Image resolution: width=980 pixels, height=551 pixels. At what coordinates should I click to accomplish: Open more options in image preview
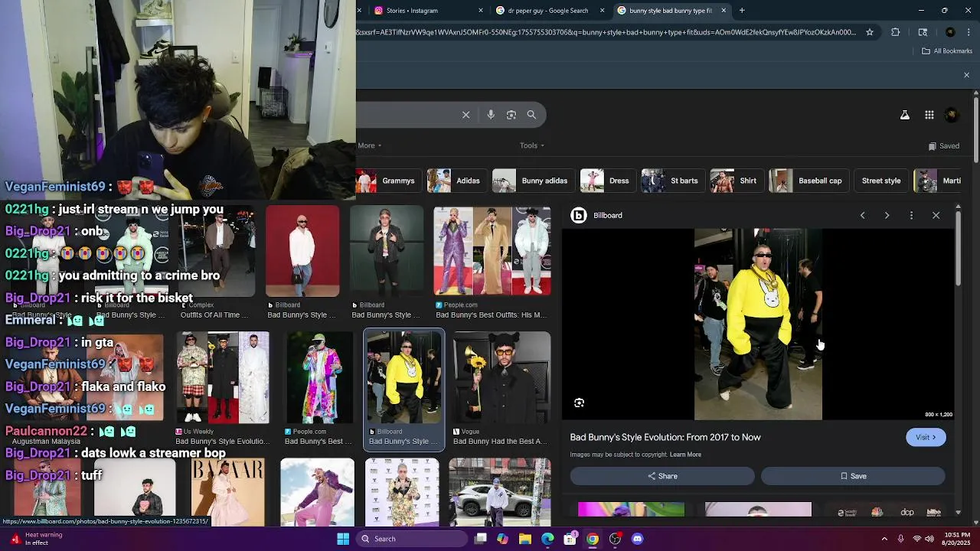[x=911, y=215]
